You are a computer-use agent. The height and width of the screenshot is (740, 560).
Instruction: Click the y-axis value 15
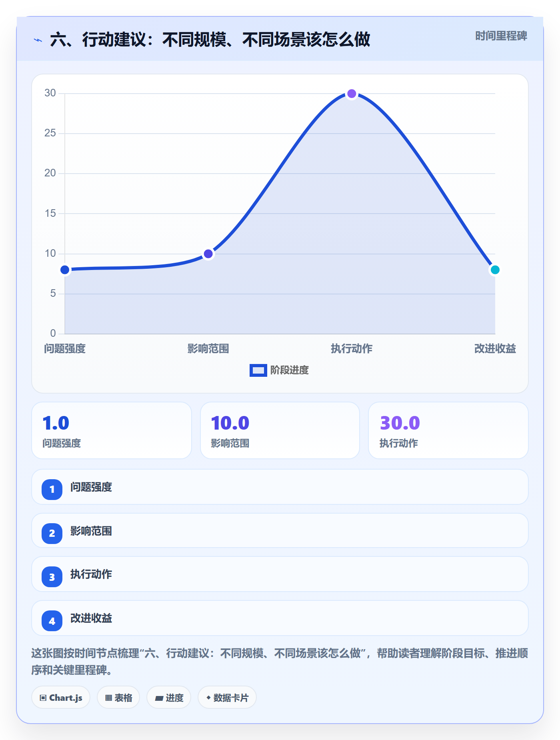coord(50,214)
